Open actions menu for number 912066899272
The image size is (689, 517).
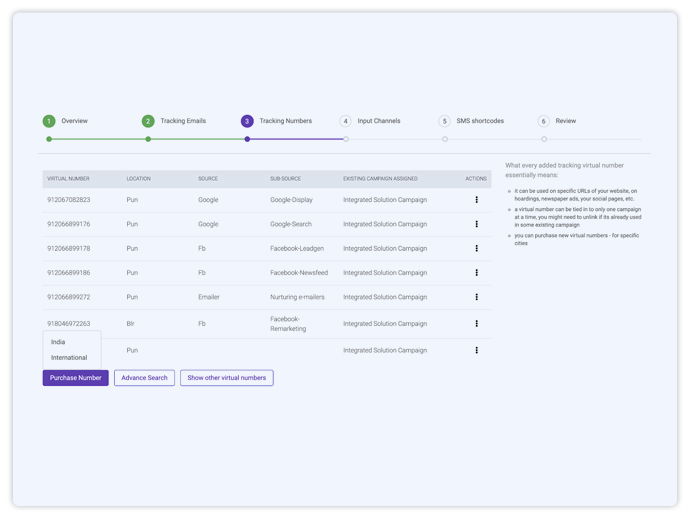click(x=476, y=297)
